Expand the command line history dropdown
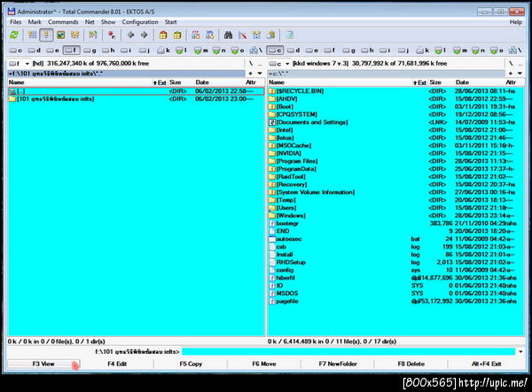Viewport: 532px width, 392px height. pyautogui.click(x=520, y=351)
